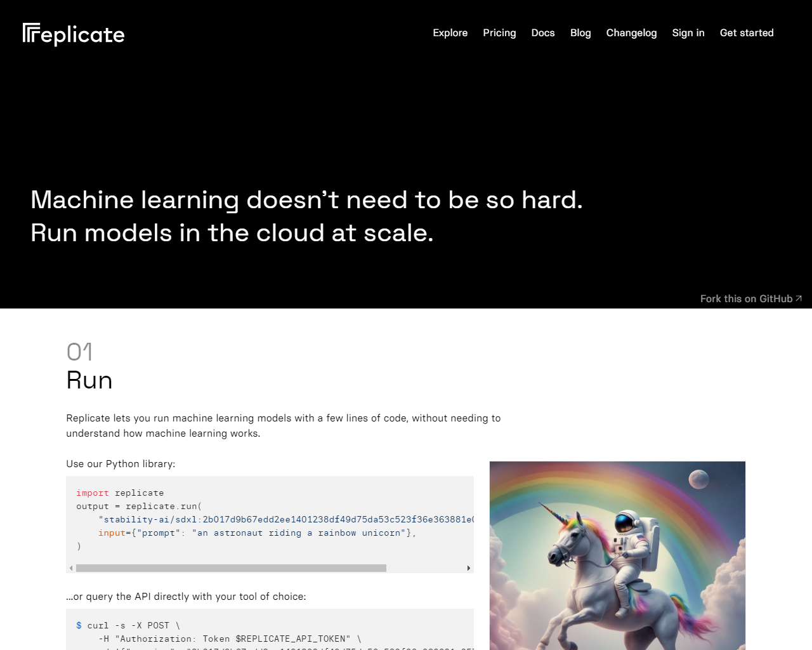Screen dimensions: 812x650
Task: Click the Replicate logo
Action: click(74, 34)
